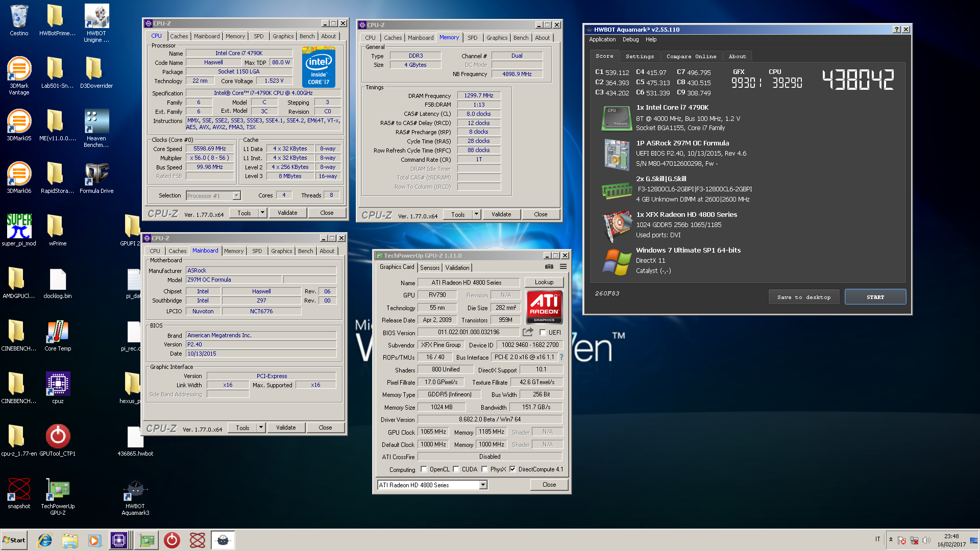Open wPrime folder on desktop
The image size is (980, 551).
click(x=58, y=230)
